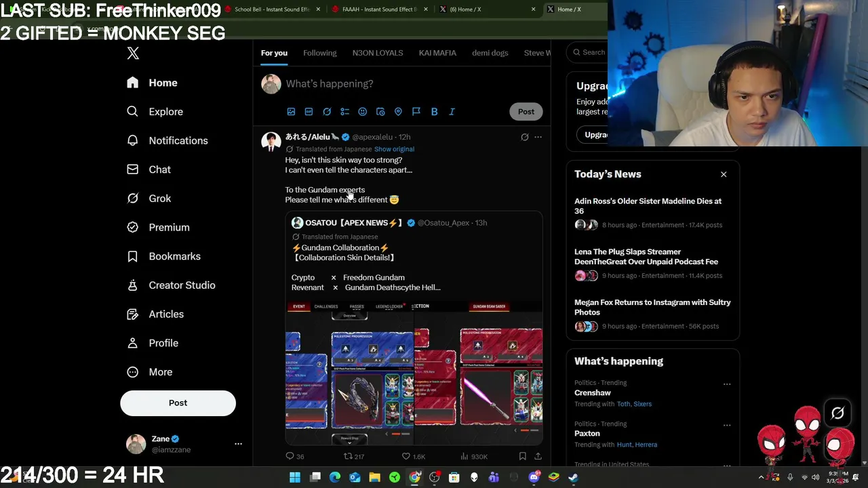Add a poll to the post
The height and width of the screenshot is (488, 868).
[x=344, y=112]
